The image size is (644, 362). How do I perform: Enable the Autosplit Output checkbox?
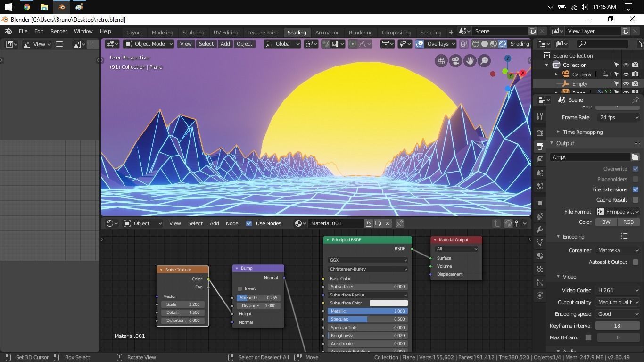(x=636, y=262)
